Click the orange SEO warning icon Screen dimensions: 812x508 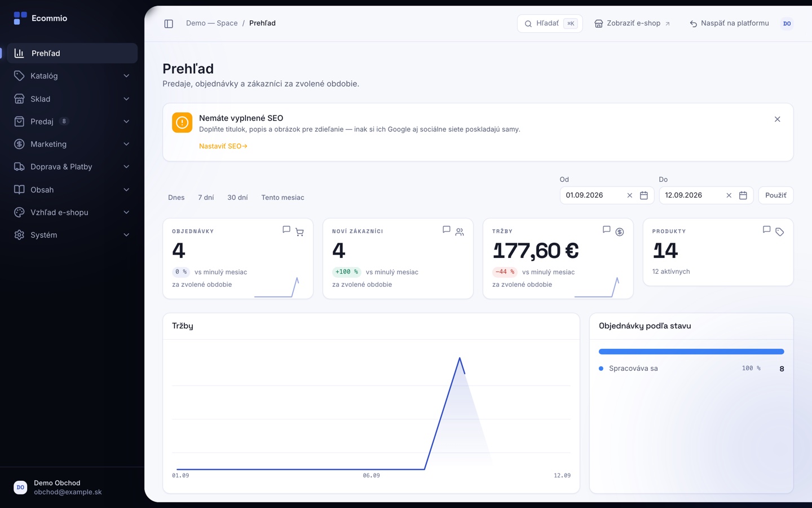182,122
